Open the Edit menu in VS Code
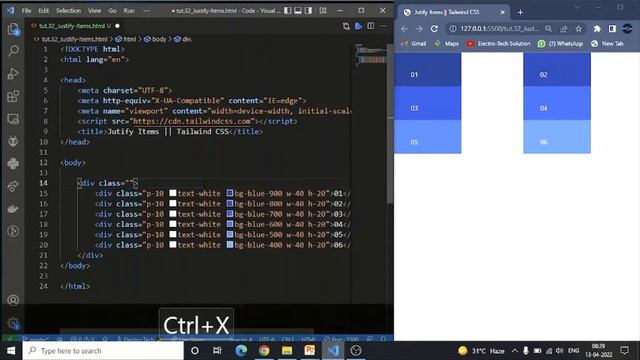 44,11
